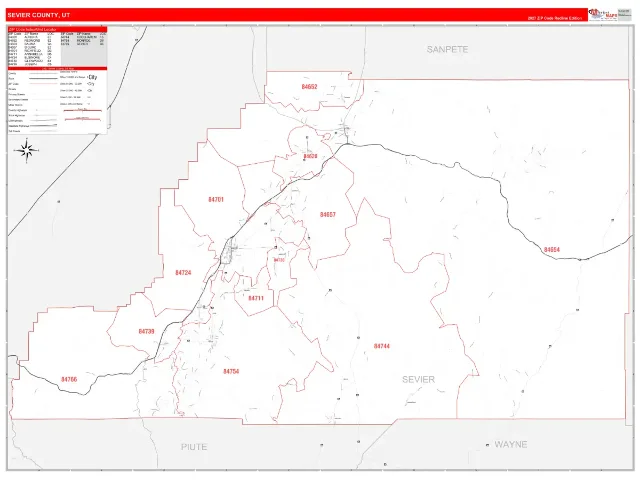This screenshot has width=640, height=480.
Task: Select ZIP code 84754 label
Action: pyautogui.click(x=231, y=371)
